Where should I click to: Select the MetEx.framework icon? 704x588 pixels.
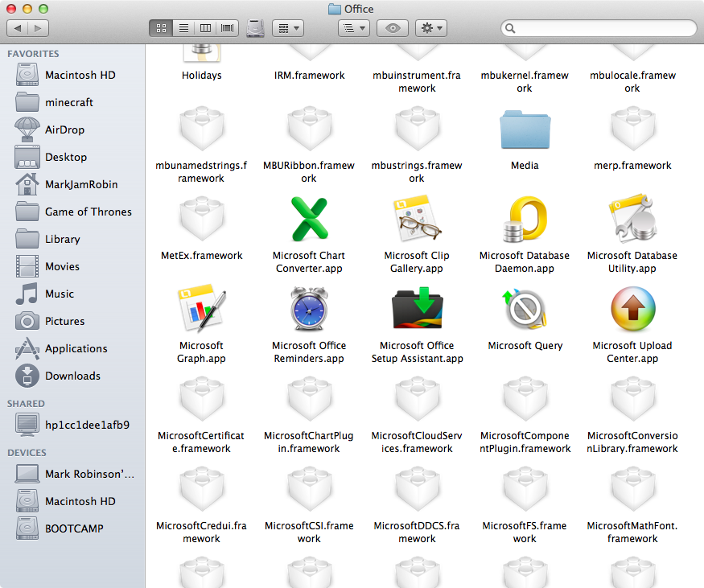202,219
